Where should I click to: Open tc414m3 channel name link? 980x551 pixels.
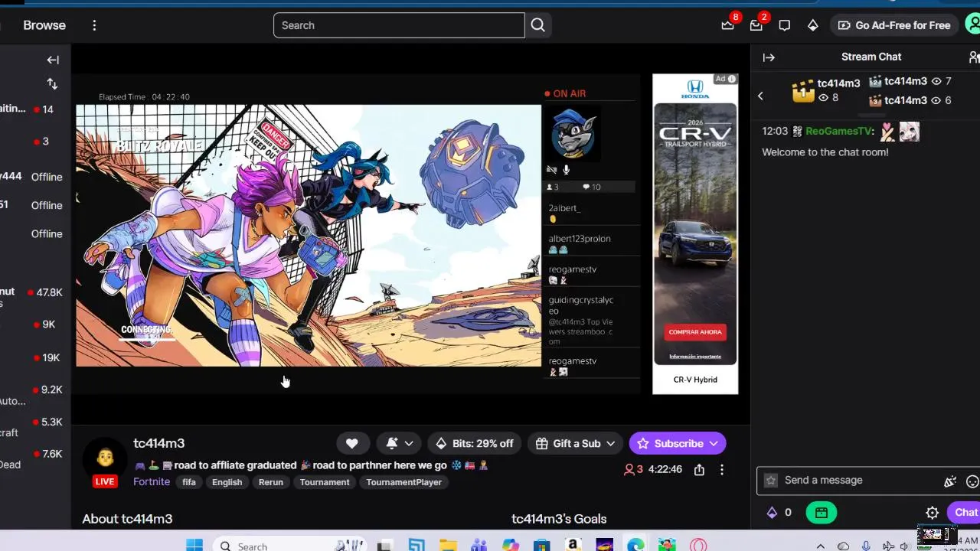[159, 443]
